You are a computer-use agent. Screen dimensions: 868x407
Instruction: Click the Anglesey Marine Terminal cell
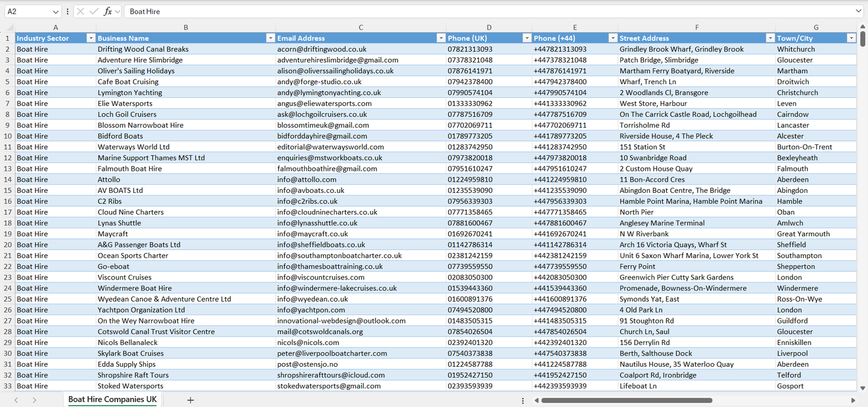[697, 222]
